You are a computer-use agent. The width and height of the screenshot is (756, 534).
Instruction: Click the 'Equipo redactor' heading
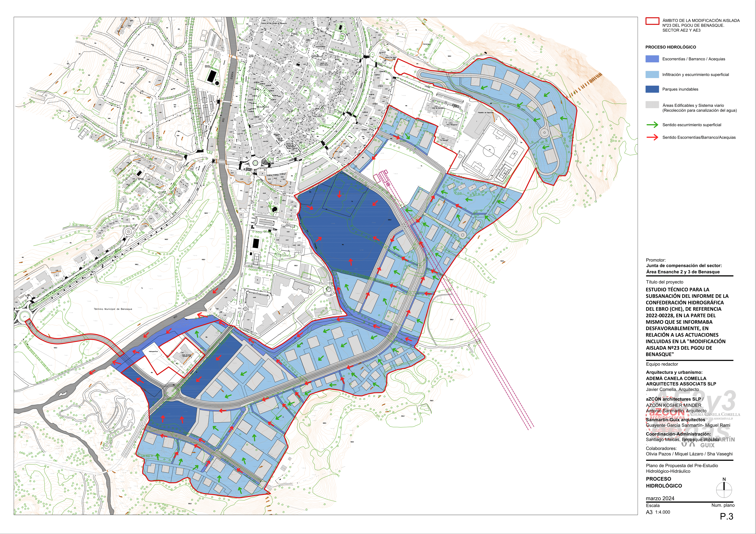tap(662, 364)
